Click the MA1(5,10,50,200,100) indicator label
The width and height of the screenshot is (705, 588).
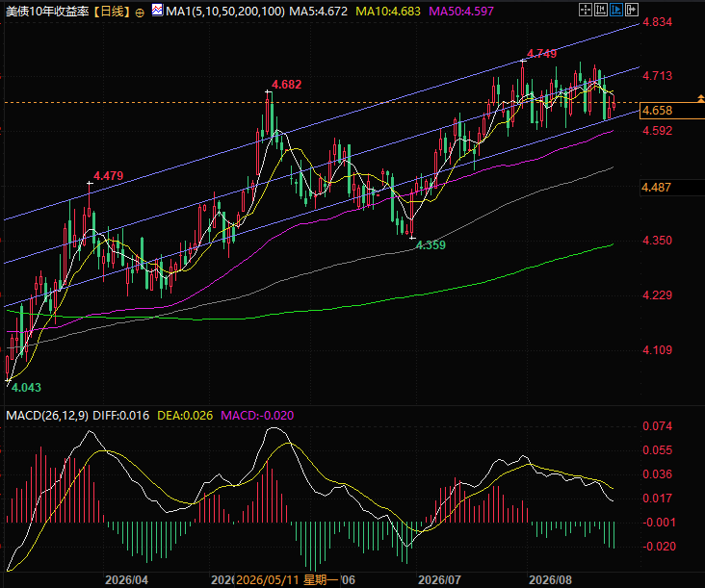click(225, 12)
